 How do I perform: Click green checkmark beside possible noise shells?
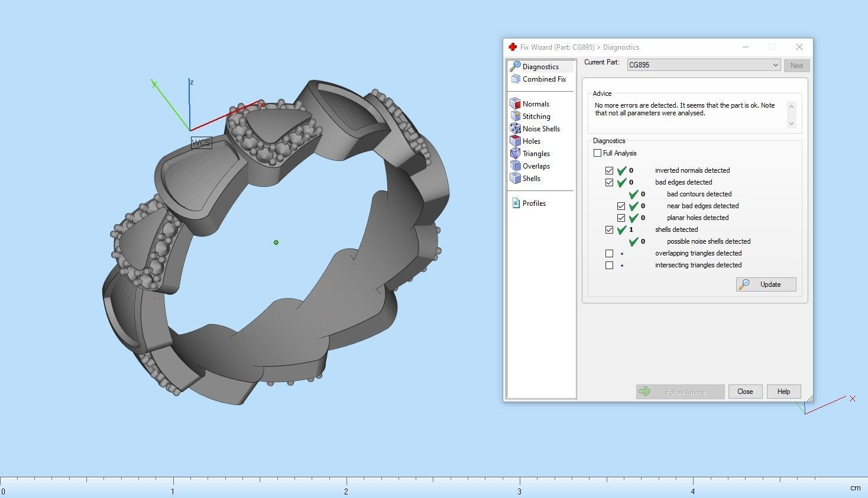click(x=633, y=241)
